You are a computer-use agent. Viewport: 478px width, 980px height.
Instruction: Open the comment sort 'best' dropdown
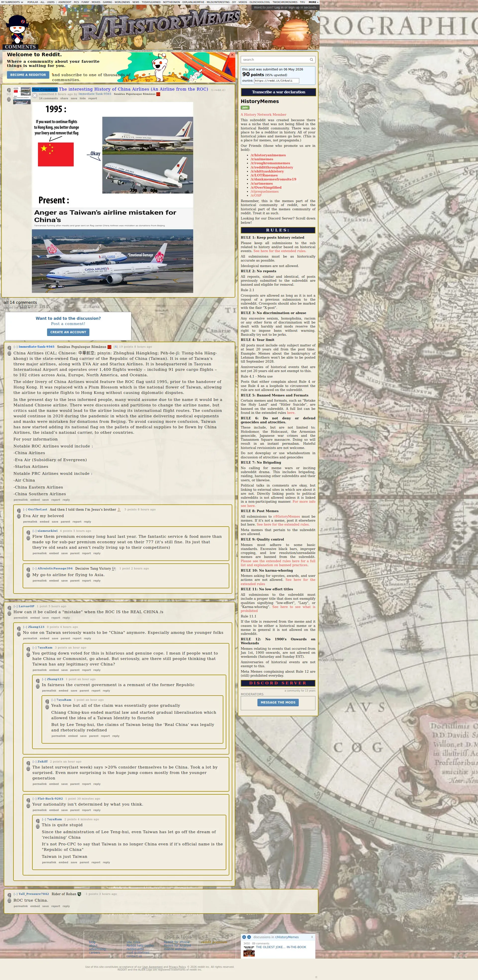(x=25, y=307)
